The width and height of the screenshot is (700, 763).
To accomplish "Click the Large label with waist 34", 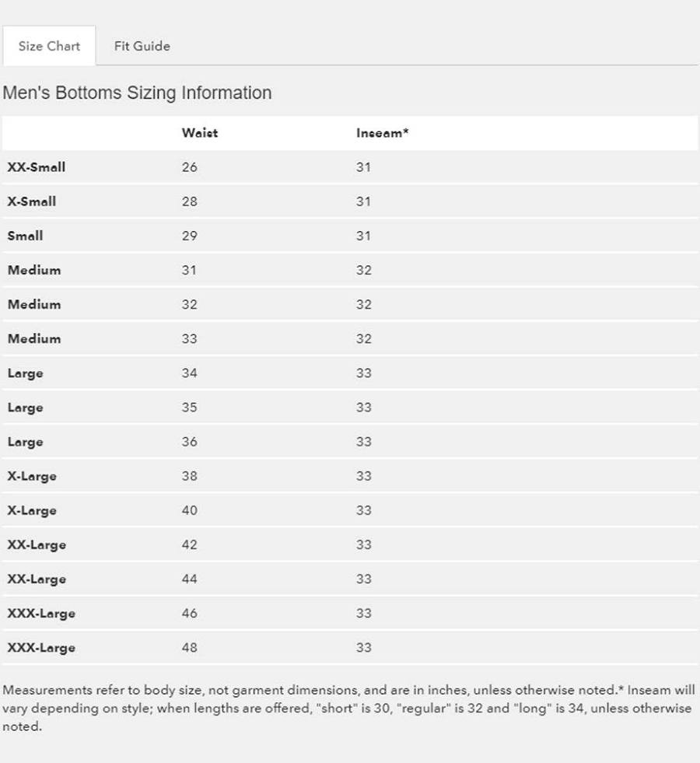I will 25,373.
